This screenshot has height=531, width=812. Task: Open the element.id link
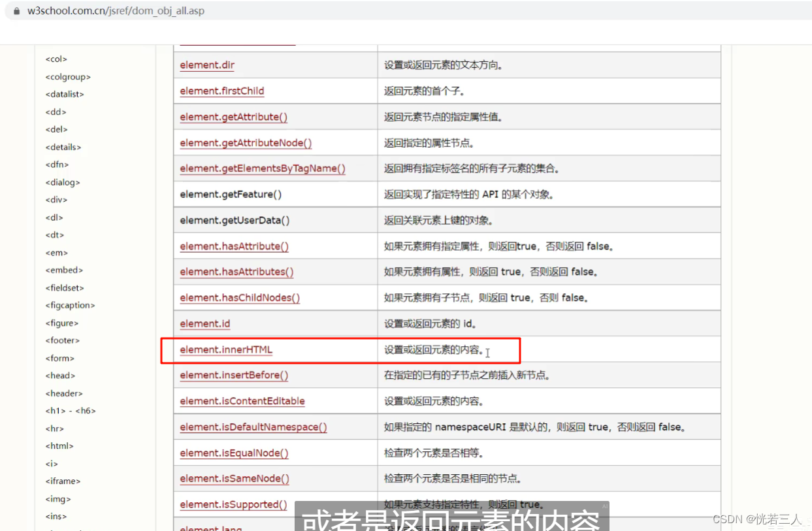point(205,323)
